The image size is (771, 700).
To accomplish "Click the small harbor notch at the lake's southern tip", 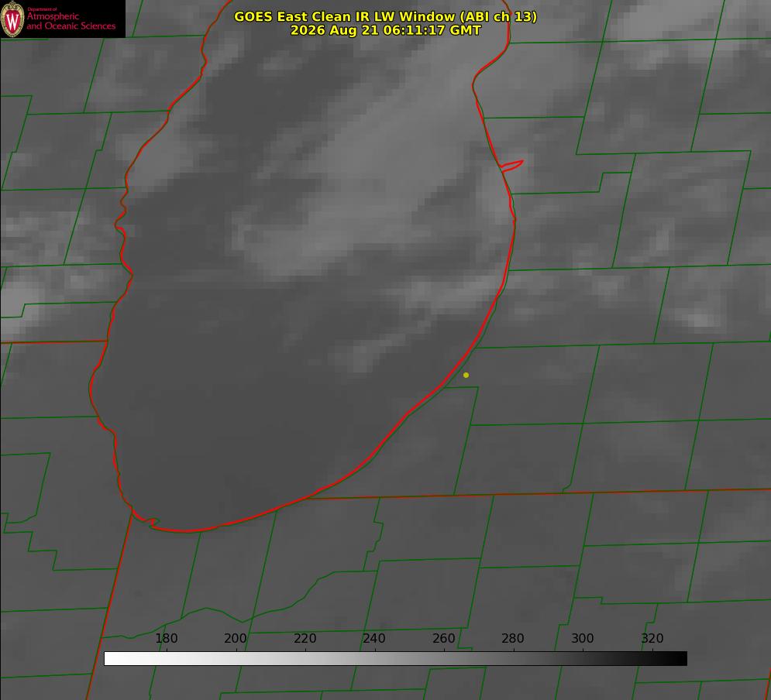I will 153,522.
